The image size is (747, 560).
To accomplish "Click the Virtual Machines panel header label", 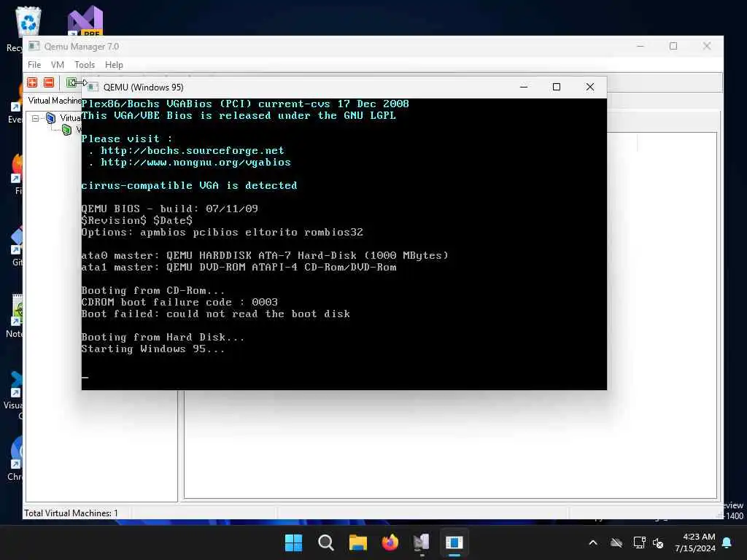I will (x=54, y=101).
